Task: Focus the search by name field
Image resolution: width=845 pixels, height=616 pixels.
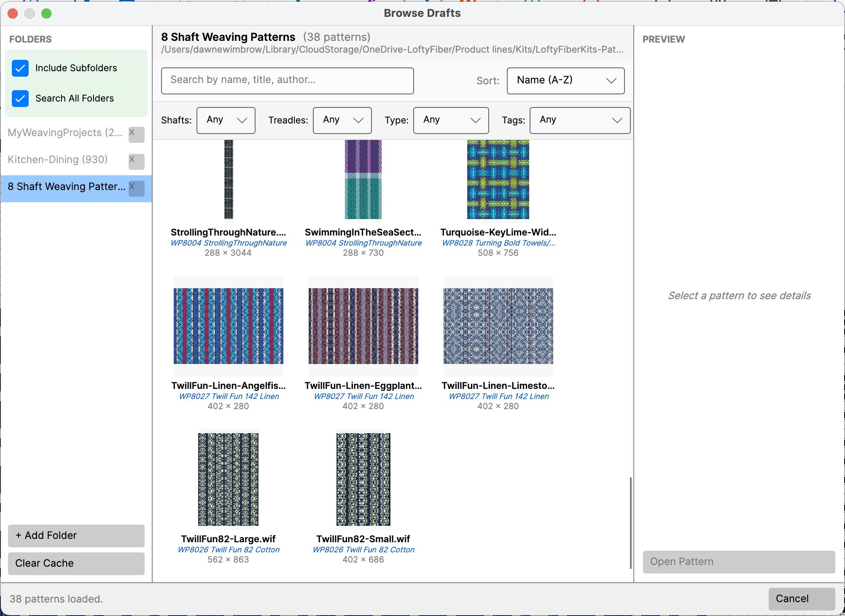Action: [287, 80]
